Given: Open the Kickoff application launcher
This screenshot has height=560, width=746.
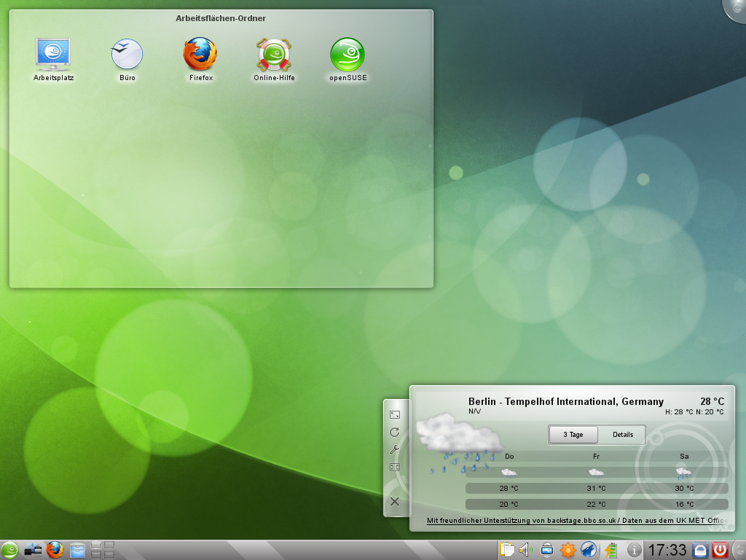Looking at the screenshot, I should (12, 550).
